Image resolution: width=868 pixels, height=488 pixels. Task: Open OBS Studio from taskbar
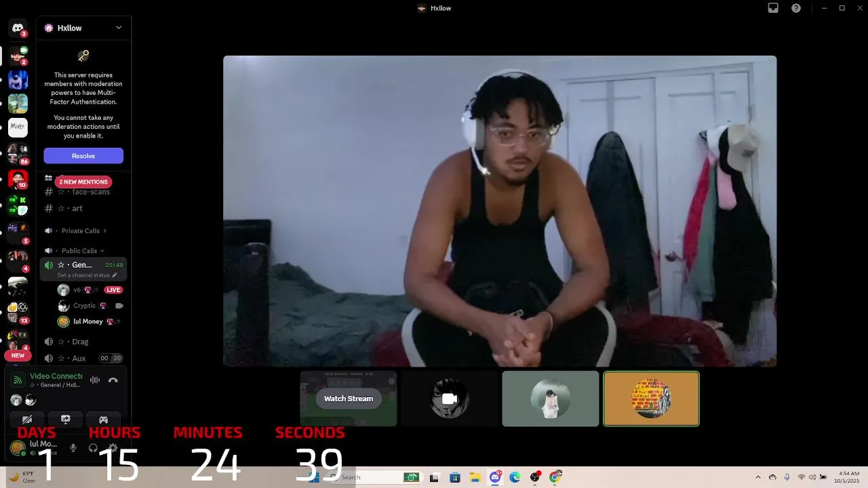tap(535, 477)
